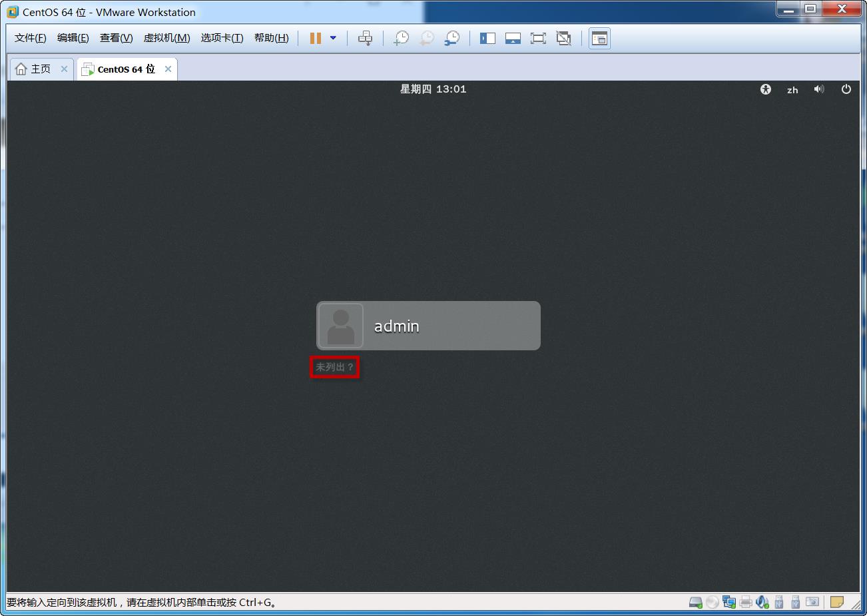The height and width of the screenshot is (616, 867).
Task: Click the Ctrl+G input redirect status text
Action: click(142, 603)
